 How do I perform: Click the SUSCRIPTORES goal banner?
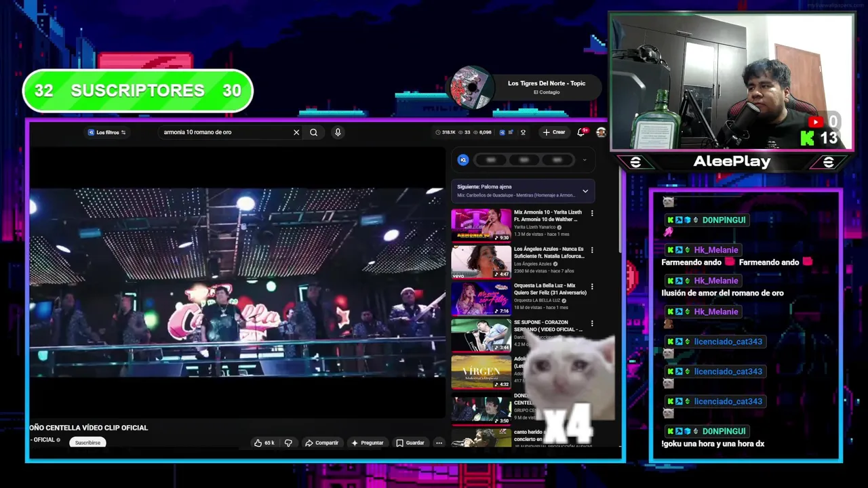[x=138, y=90]
